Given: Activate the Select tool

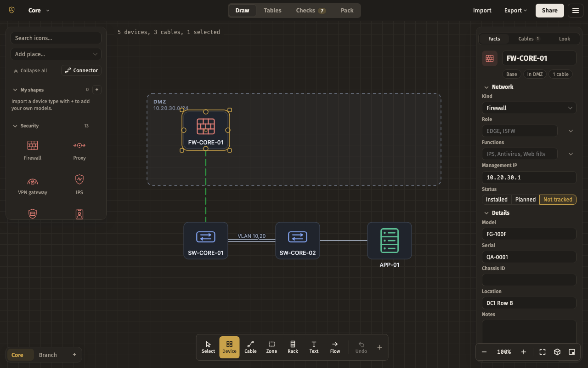Looking at the screenshot, I should (208, 347).
